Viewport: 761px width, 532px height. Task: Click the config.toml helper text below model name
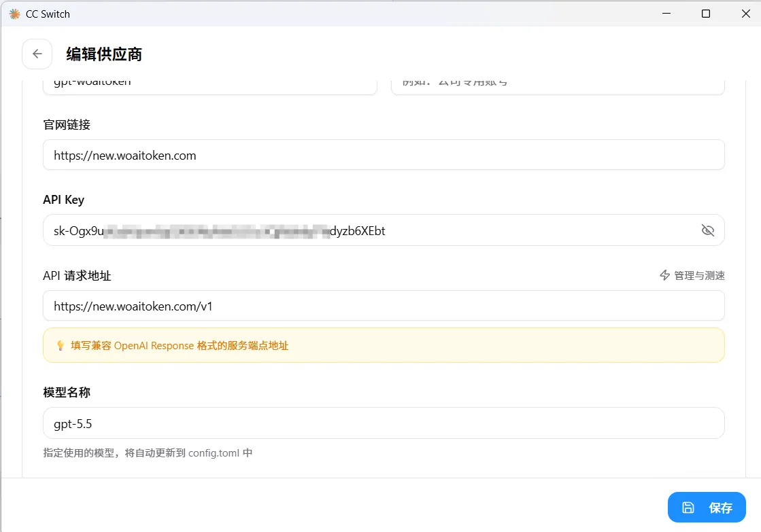coord(148,453)
